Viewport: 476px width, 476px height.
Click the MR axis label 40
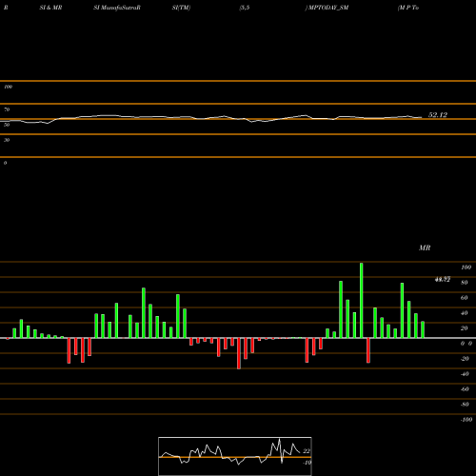pos(465,313)
